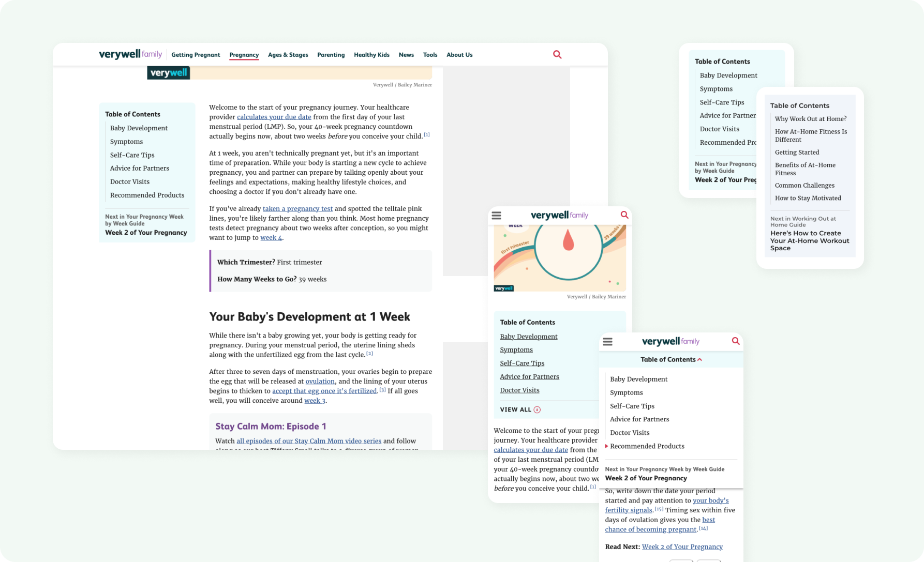Select Symptoms in expanded mobile contents
This screenshot has width=924, height=562.
pyautogui.click(x=626, y=393)
